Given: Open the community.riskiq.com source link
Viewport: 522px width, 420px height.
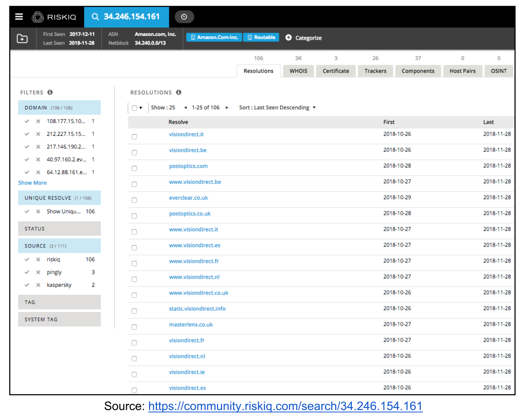Looking at the screenshot, I should [x=285, y=406].
